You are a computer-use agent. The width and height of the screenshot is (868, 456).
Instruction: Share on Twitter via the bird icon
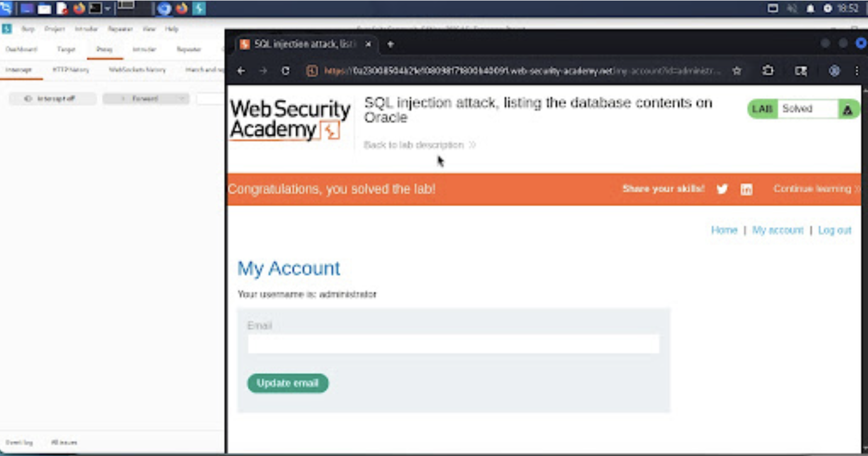(722, 189)
